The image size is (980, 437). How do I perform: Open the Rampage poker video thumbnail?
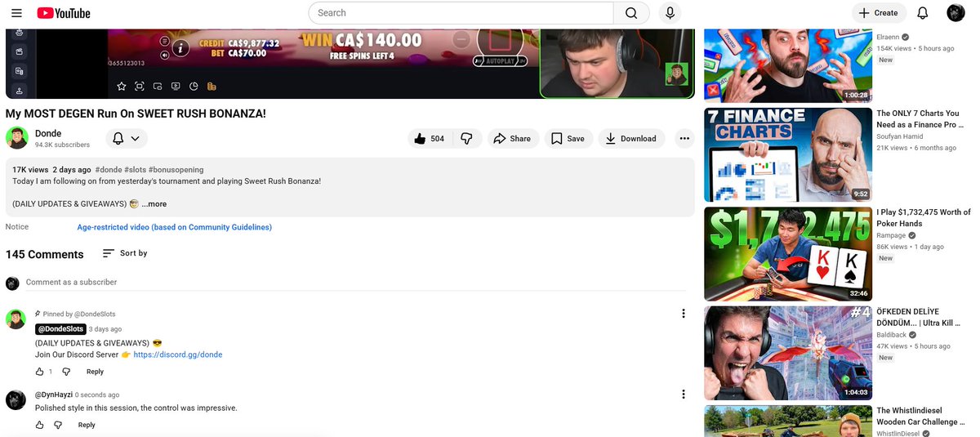click(x=788, y=254)
